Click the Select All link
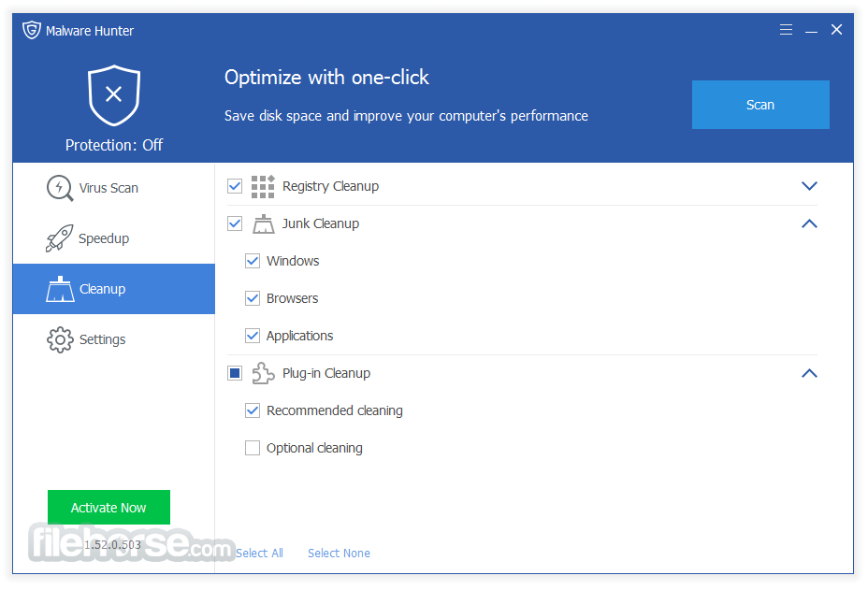This screenshot has width=868, height=590. pos(259,553)
